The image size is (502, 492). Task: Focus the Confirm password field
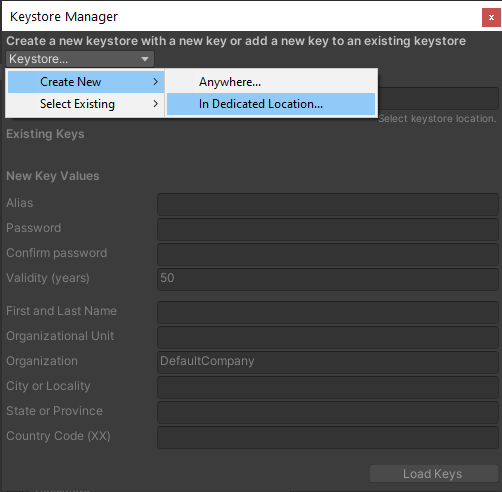328,254
